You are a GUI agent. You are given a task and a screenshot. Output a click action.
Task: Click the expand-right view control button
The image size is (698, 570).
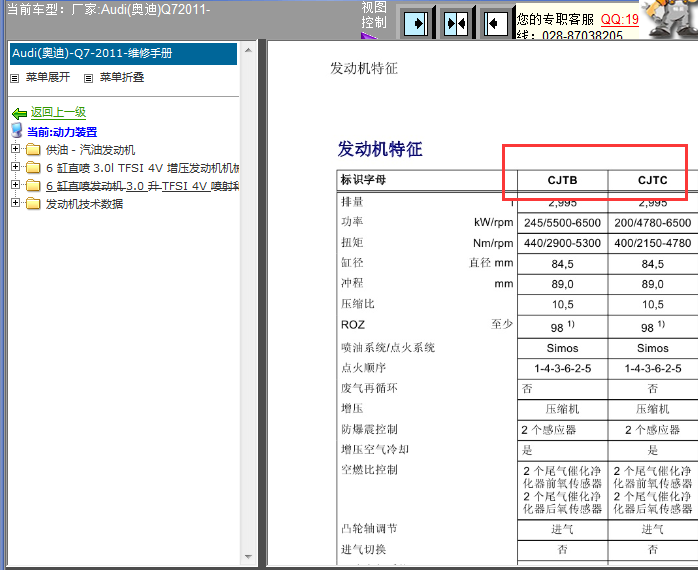click(419, 21)
